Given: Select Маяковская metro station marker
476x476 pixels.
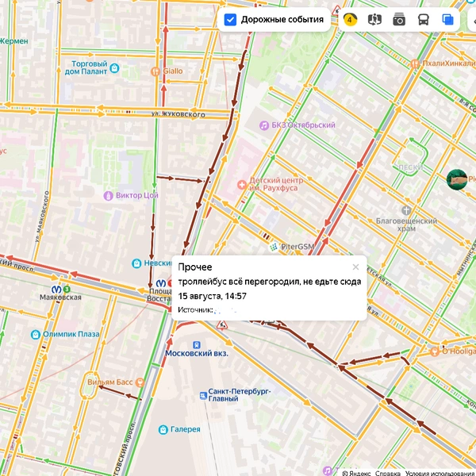Looking at the screenshot, I should 56,290.
